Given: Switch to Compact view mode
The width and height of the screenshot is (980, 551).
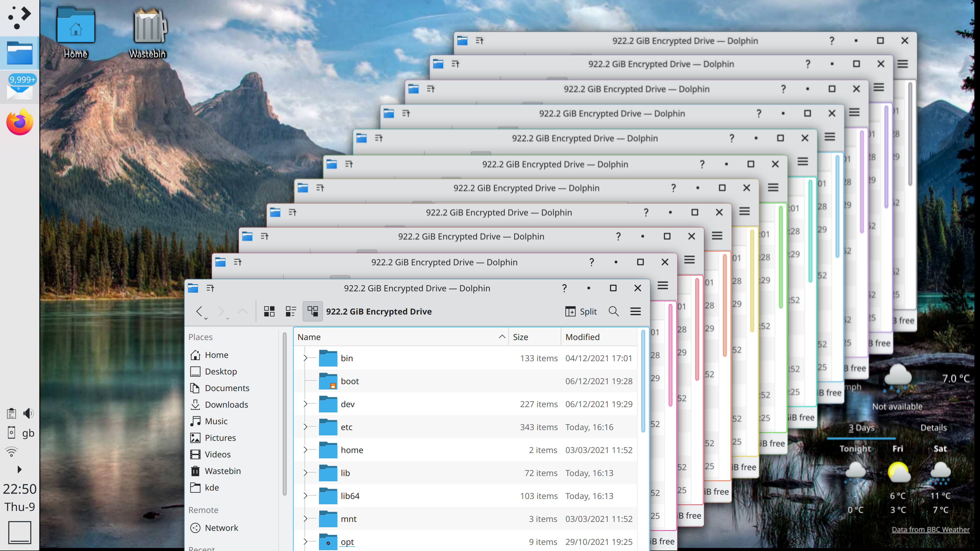Looking at the screenshot, I should (x=291, y=311).
